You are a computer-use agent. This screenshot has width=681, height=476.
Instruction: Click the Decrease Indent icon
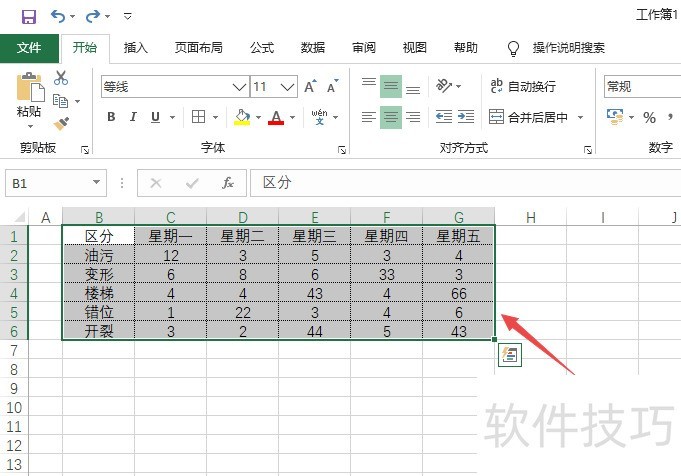pyautogui.click(x=444, y=116)
